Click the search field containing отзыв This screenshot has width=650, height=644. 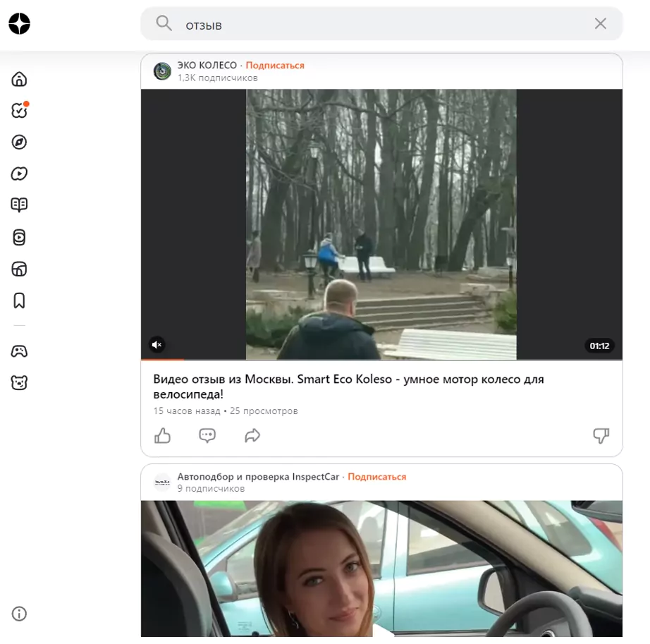(x=381, y=24)
